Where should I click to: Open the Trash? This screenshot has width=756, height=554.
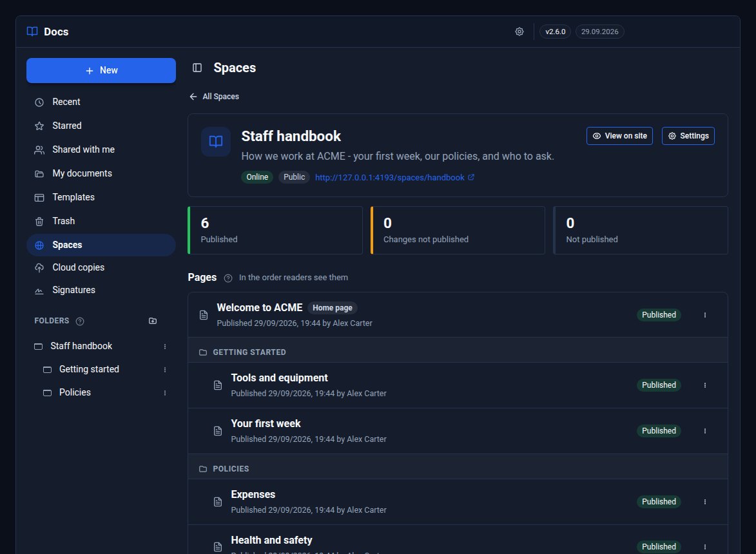pyautogui.click(x=101, y=221)
